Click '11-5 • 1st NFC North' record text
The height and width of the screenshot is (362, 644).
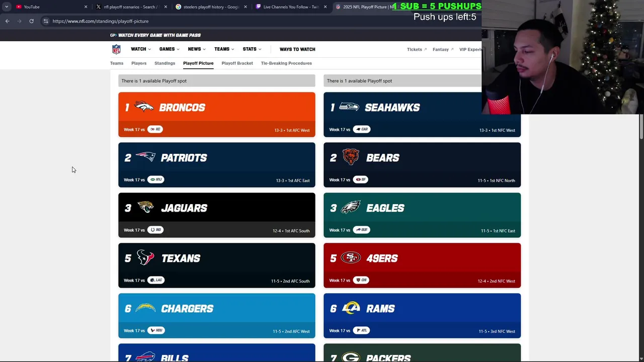click(x=496, y=180)
